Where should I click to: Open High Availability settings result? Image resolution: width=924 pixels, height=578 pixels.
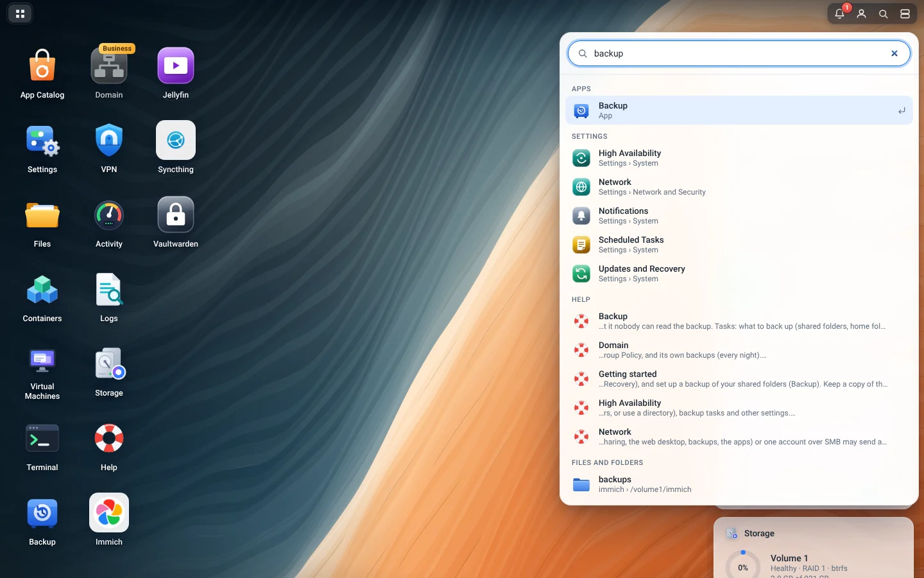(739, 158)
